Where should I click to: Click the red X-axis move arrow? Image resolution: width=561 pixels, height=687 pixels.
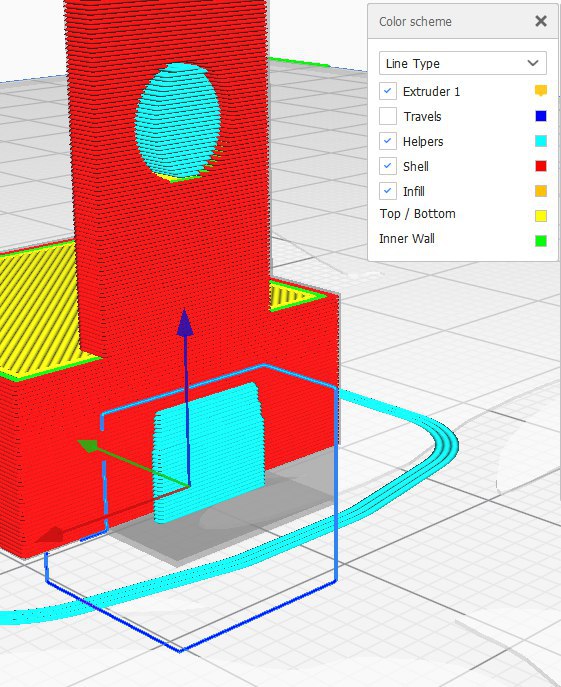[48, 535]
